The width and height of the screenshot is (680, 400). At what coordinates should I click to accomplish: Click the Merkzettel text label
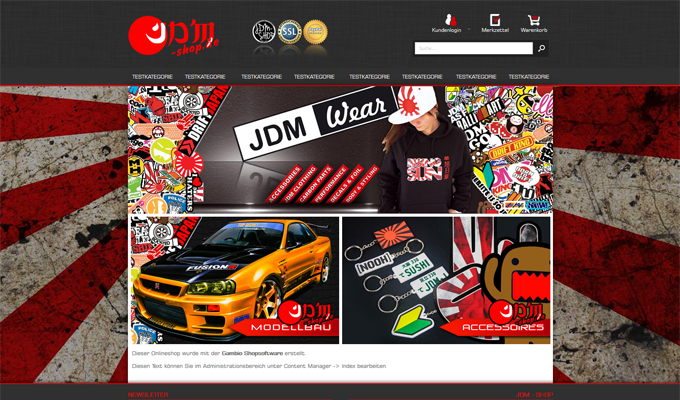[x=495, y=30]
